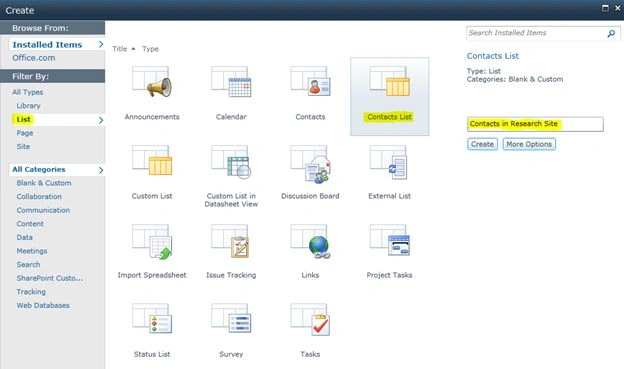Pick the Project Tasks template icon
Viewport: 624px width, 369px height.
[x=390, y=240]
